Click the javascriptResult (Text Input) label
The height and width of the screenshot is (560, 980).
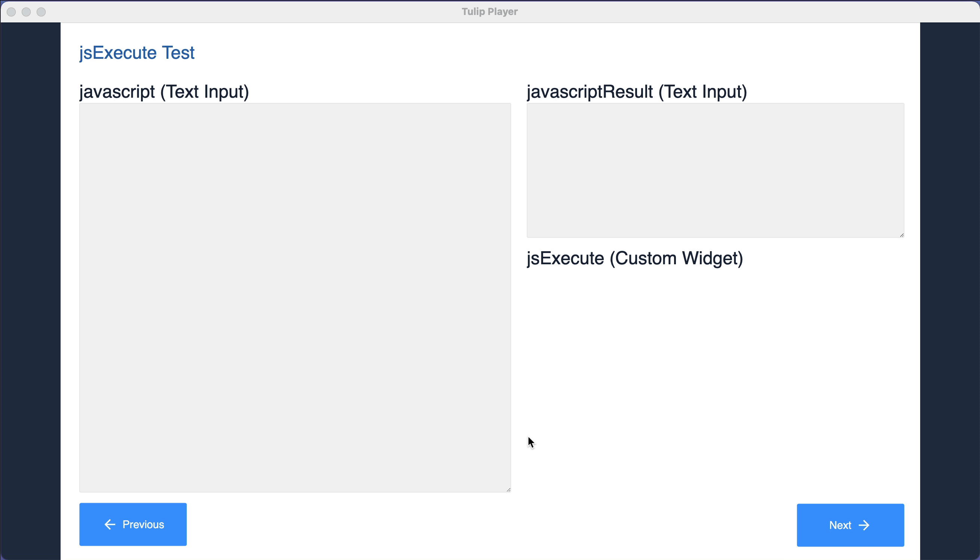click(x=637, y=92)
